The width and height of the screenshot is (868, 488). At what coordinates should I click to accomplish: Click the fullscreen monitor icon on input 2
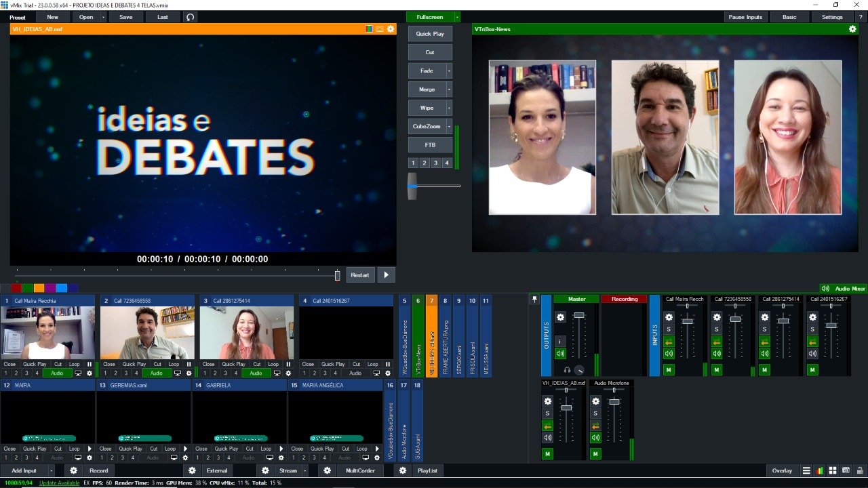[x=178, y=372]
